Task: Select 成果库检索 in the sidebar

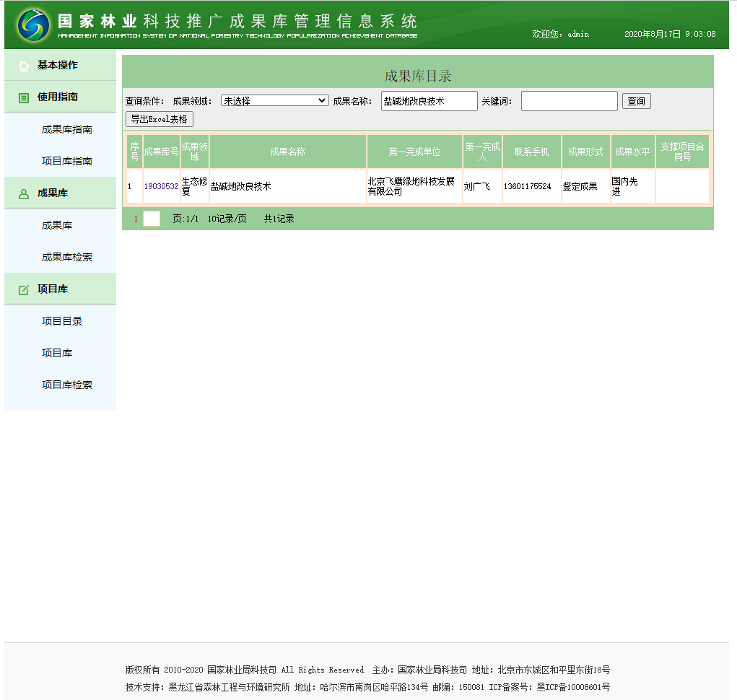Action: coord(66,257)
